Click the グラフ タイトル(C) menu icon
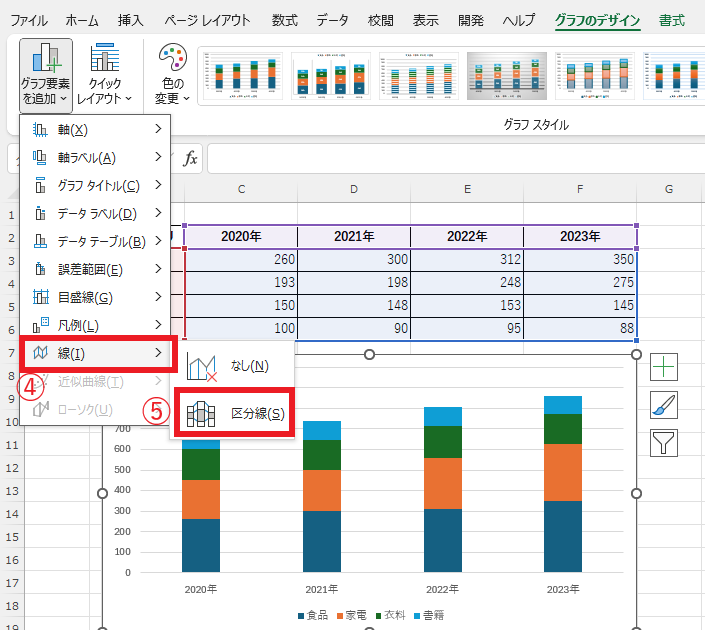 tap(40, 185)
